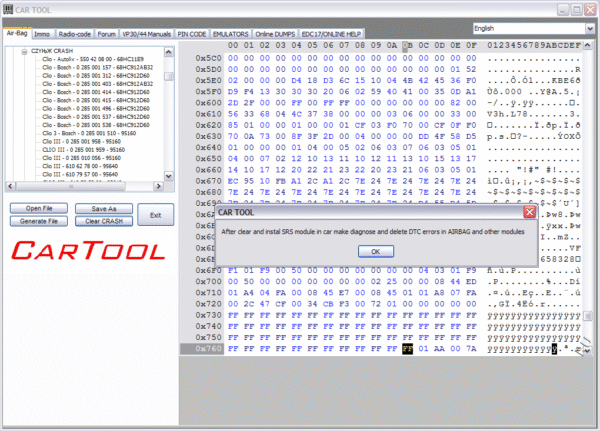Click the Generate File button
The height and width of the screenshot is (431, 600).
click(39, 221)
